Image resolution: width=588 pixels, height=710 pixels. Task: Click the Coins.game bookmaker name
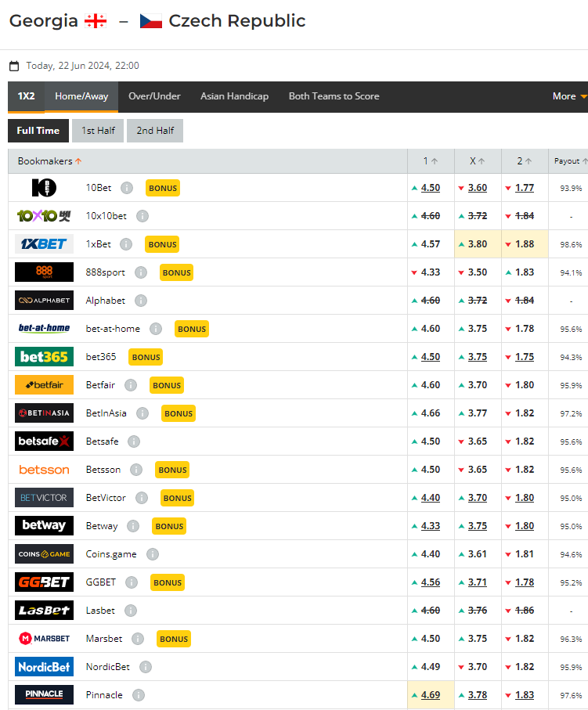pyautogui.click(x=111, y=554)
